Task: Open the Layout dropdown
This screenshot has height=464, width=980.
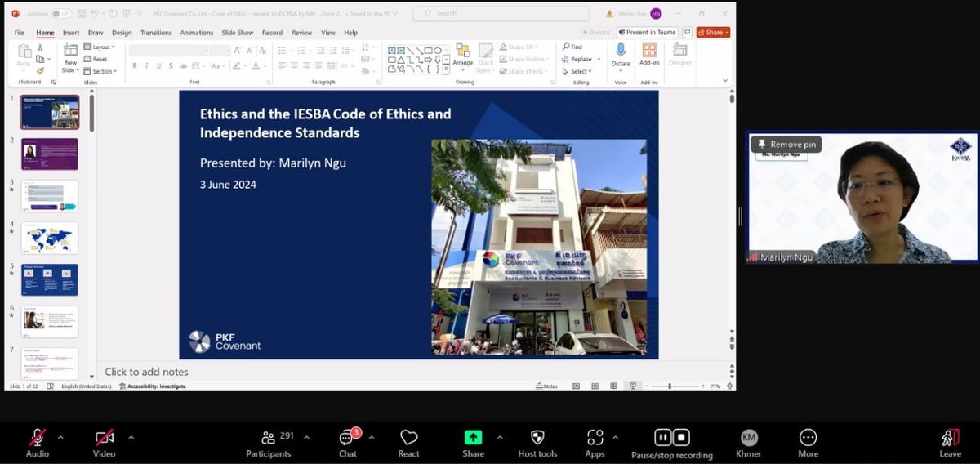Action: tap(99, 47)
